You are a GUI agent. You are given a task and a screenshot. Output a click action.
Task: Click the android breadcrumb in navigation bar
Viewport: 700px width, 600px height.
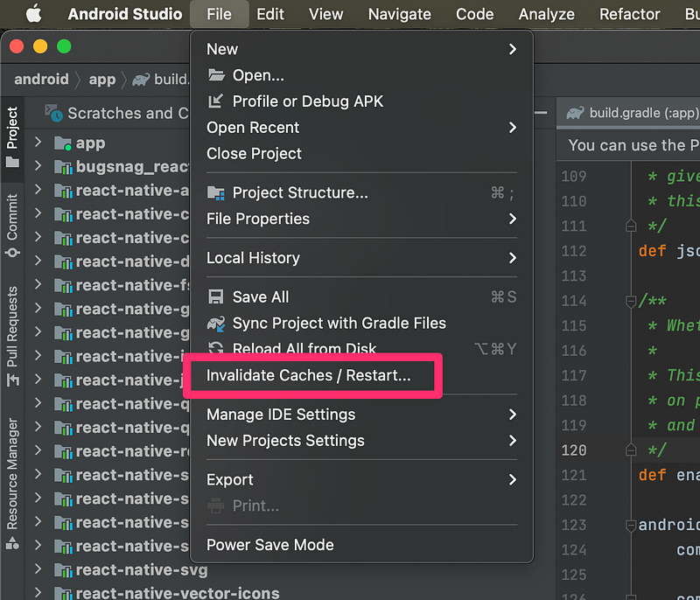pyautogui.click(x=41, y=80)
